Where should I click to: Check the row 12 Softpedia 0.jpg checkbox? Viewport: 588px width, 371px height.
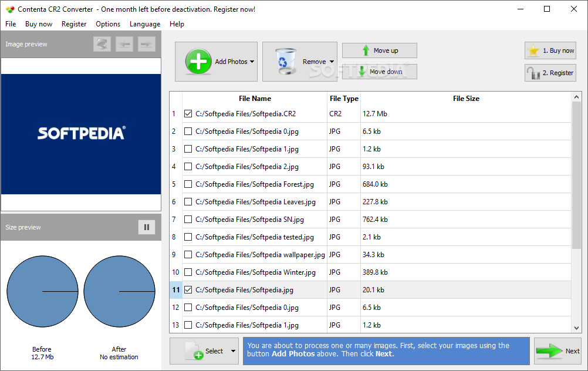tap(188, 308)
